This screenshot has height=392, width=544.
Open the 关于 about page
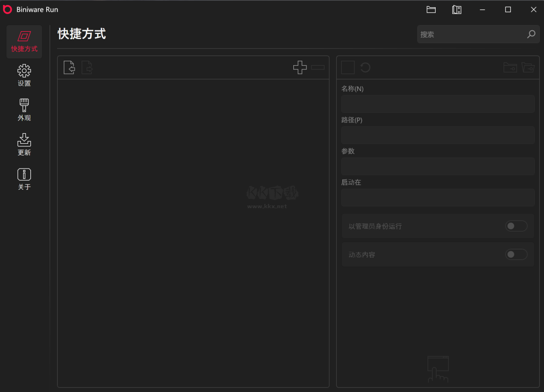pos(24,179)
